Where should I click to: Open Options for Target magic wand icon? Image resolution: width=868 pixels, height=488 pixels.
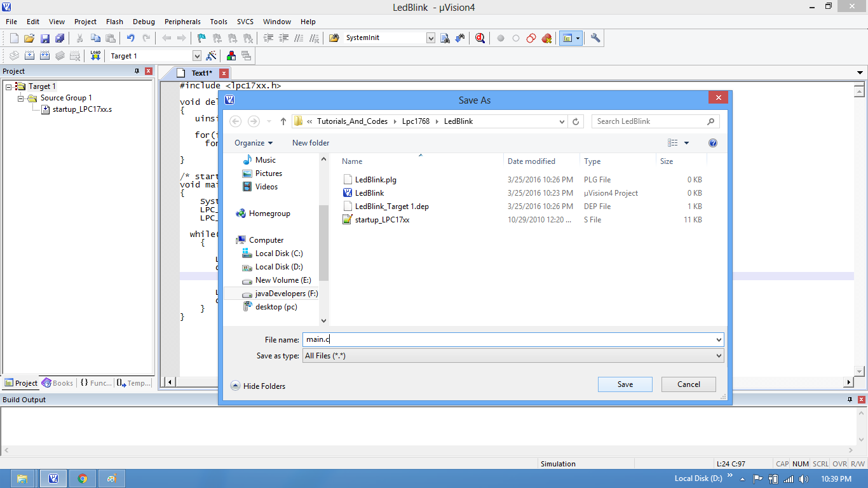coord(212,56)
